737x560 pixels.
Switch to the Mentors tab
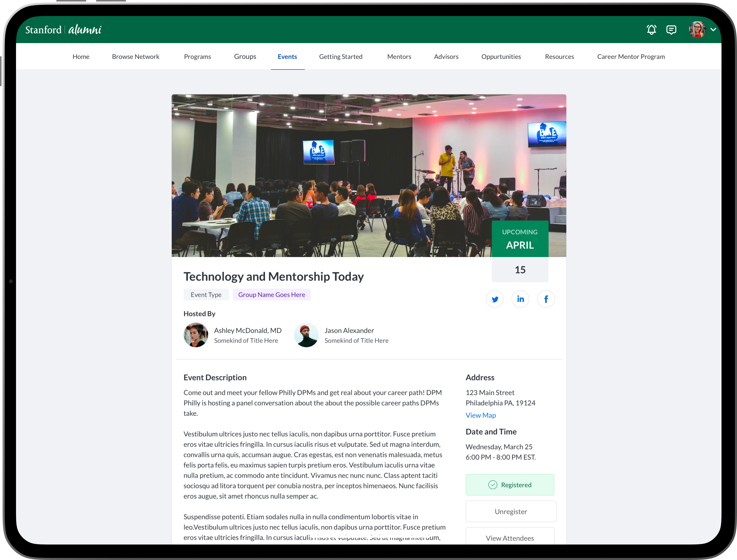tap(399, 57)
